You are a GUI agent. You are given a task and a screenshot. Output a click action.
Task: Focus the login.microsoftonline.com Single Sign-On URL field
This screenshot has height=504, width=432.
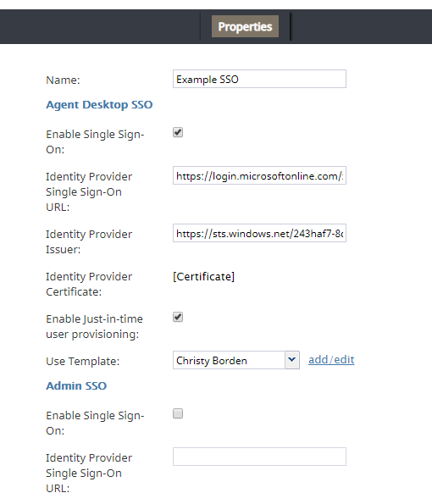pos(259,175)
